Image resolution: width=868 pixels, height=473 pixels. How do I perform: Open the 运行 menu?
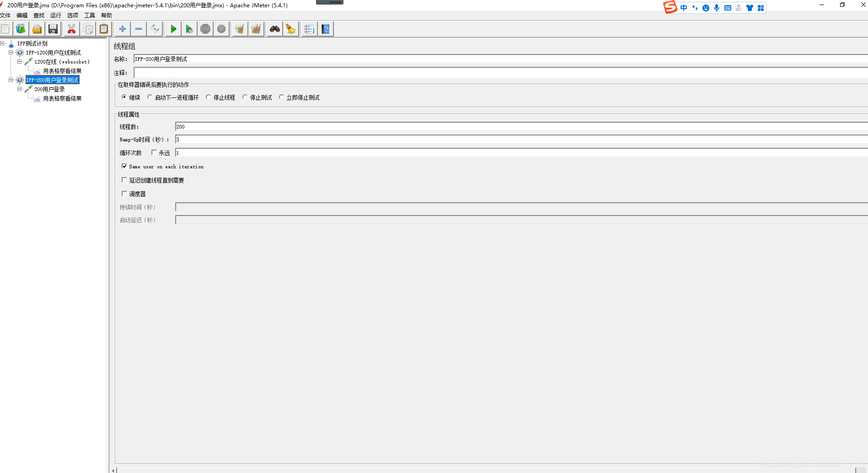(x=56, y=16)
